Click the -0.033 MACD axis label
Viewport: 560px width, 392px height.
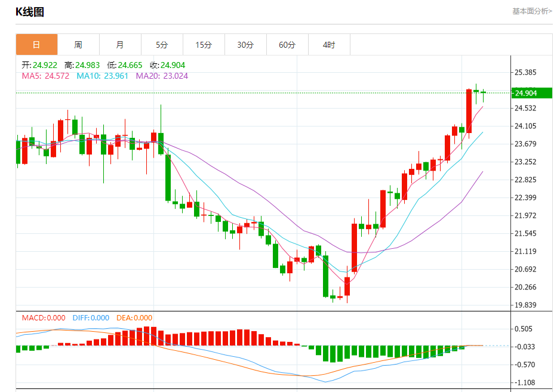click(524, 347)
